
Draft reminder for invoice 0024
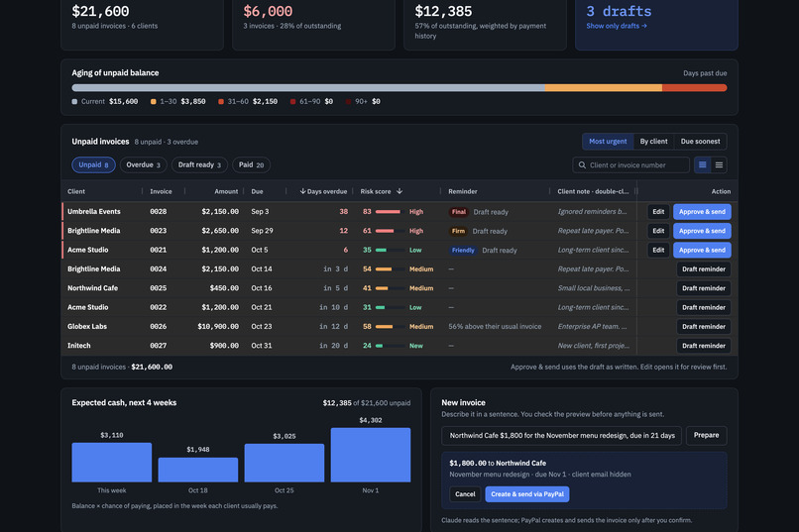point(703,268)
